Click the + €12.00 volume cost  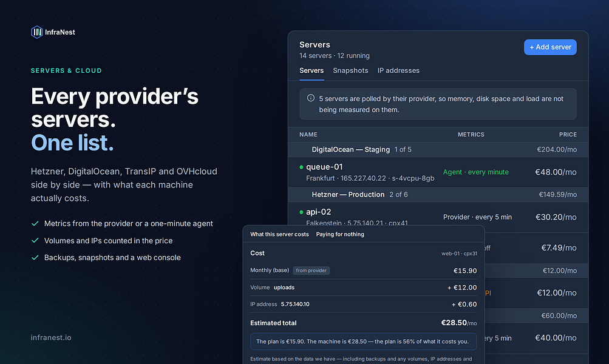tap(462, 288)
